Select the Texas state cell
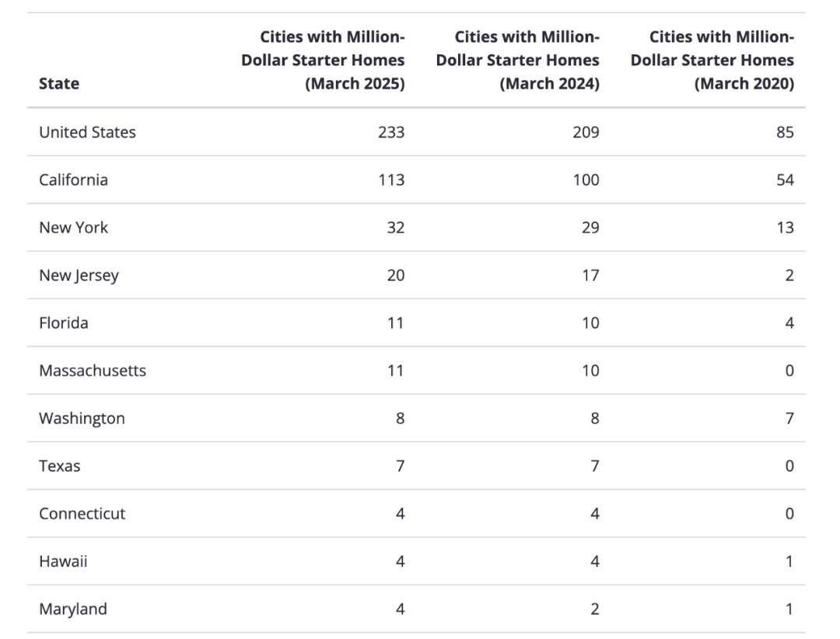The height and width of the screenshot is (639, 840). tap(59, 466)
